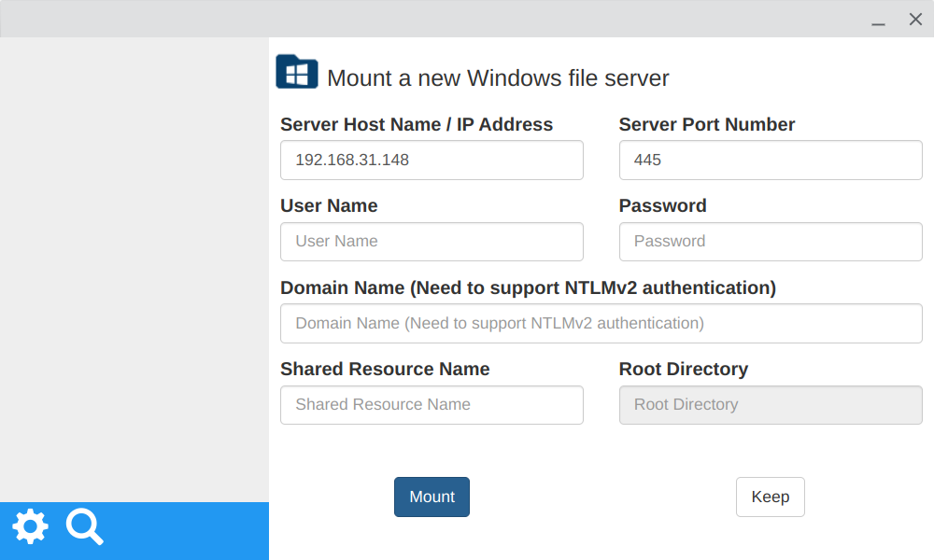934x560 pixels.
Task: Click the 'Domain Name' NTLMv2 label
Action: [x=529, y=288]
